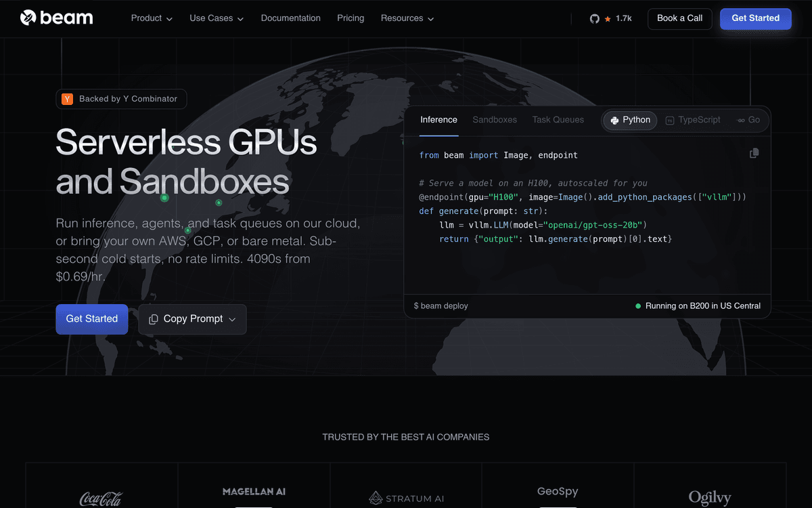
Task: Click the Y Combinator orange badge icon
Action: click(x=68, y=99)
